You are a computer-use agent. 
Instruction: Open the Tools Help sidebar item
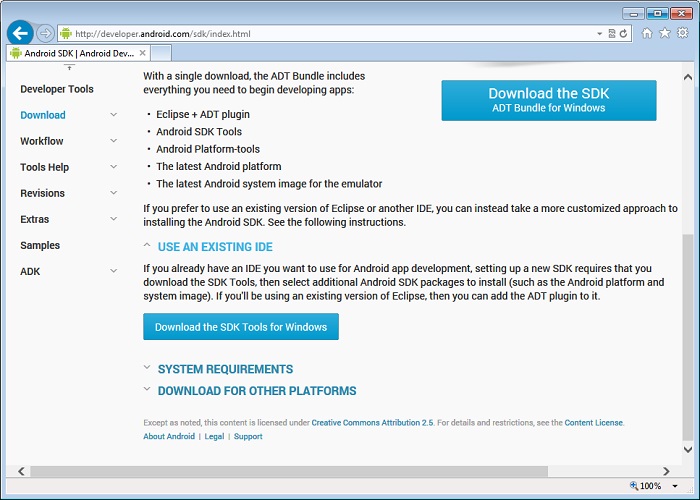[45, 167]
